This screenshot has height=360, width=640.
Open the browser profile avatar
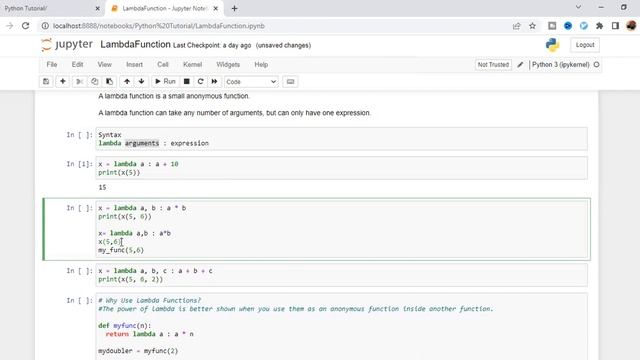pos(631,26)
